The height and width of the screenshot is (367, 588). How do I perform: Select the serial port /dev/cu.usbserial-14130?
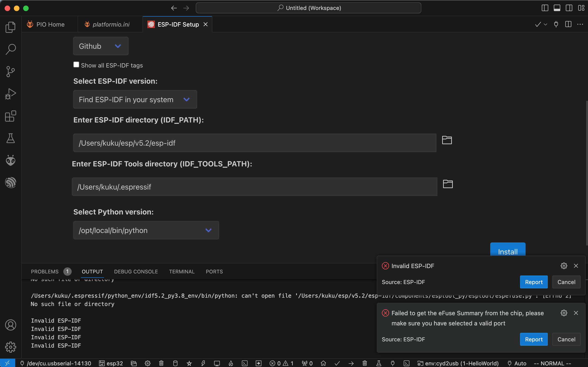pos(55,363)
